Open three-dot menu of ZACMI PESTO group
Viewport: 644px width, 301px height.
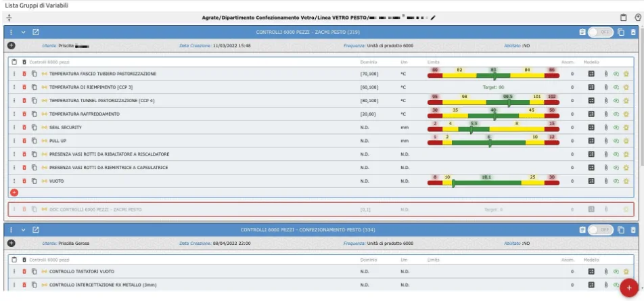tap(11, 32)
